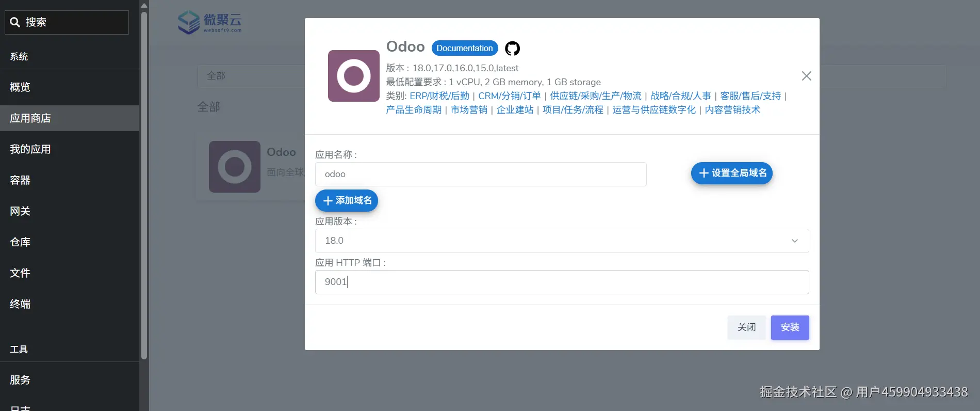Focus the 应用名称 odoo input field
Screen dimensions: 980x411
[481, 174]
